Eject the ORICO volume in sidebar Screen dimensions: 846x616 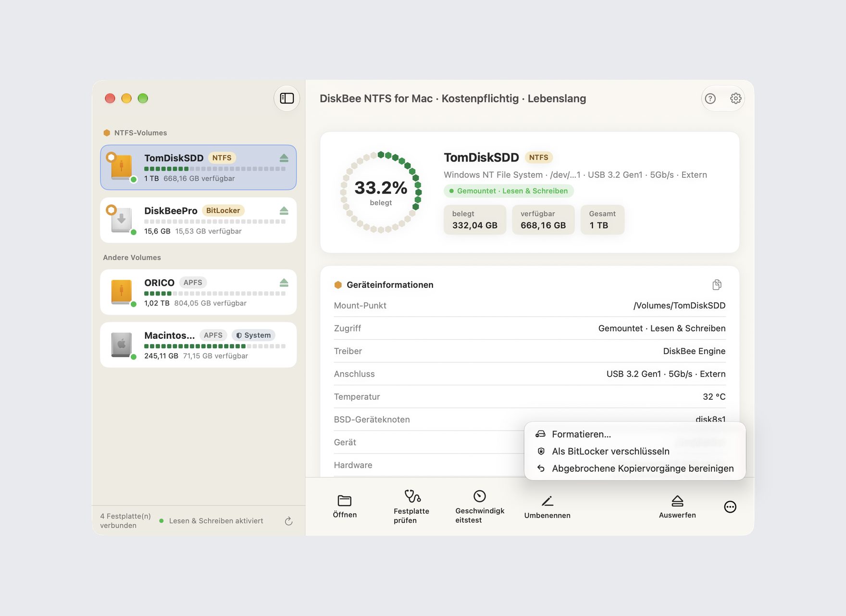(x=284, y=283)
